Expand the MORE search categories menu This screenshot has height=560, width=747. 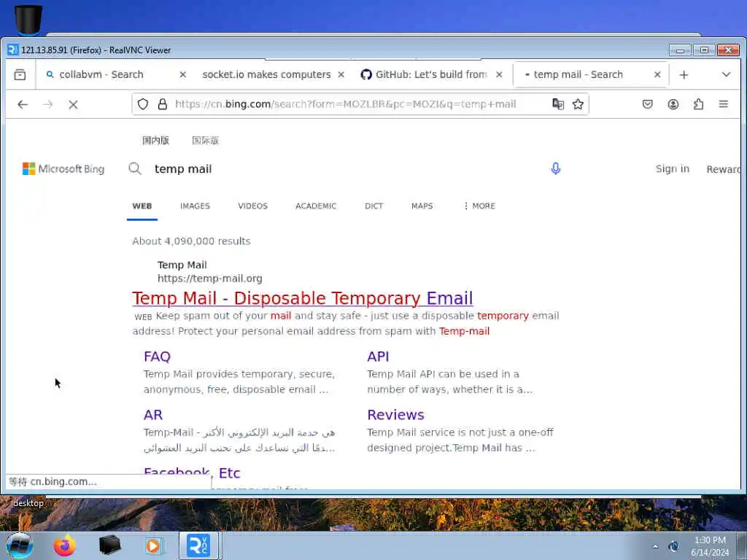click(479, 206)
